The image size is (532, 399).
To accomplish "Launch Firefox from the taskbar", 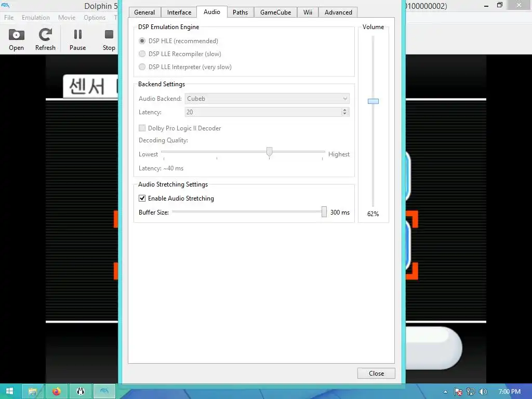I will pyautogui.click(x=56, y=391).
